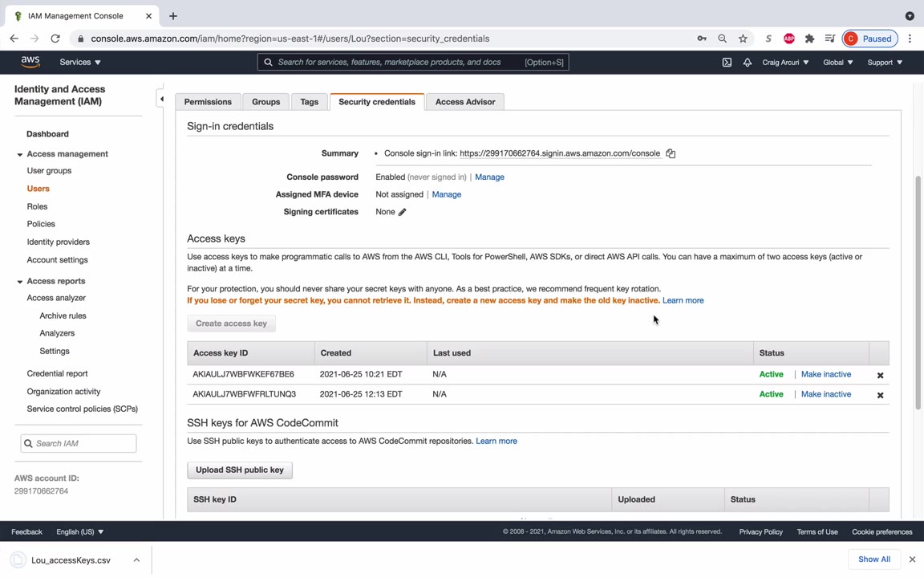Delete access key AKIAULJ7WBFWKEF67BE6 with X icon
This screenshot has width=924, height=578.
coord(880,375)
